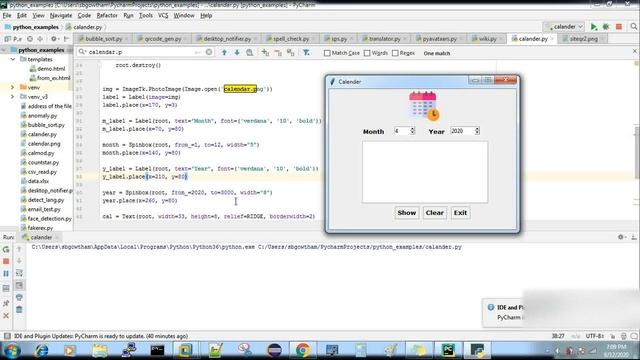640x360 pixels.
Task: Open Chrome from the taskbar
Action: [302, 350]
